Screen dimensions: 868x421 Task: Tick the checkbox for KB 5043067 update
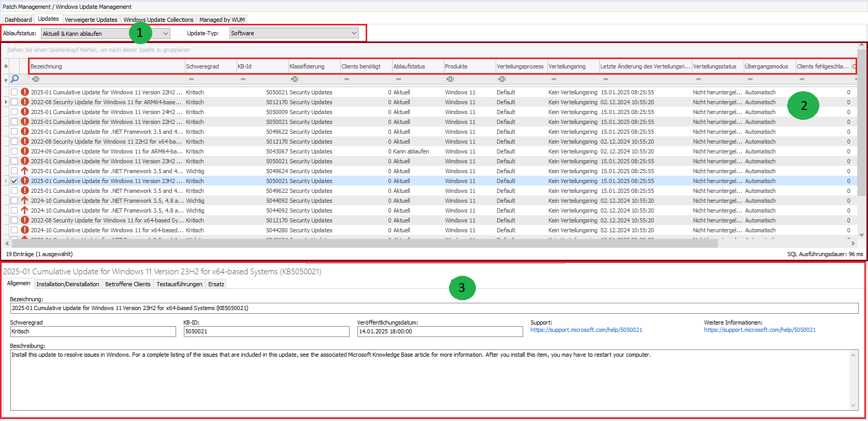tap(15, 151)
